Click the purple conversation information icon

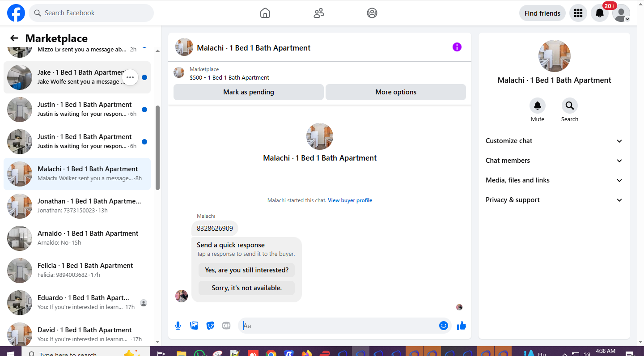pos(457,47)
